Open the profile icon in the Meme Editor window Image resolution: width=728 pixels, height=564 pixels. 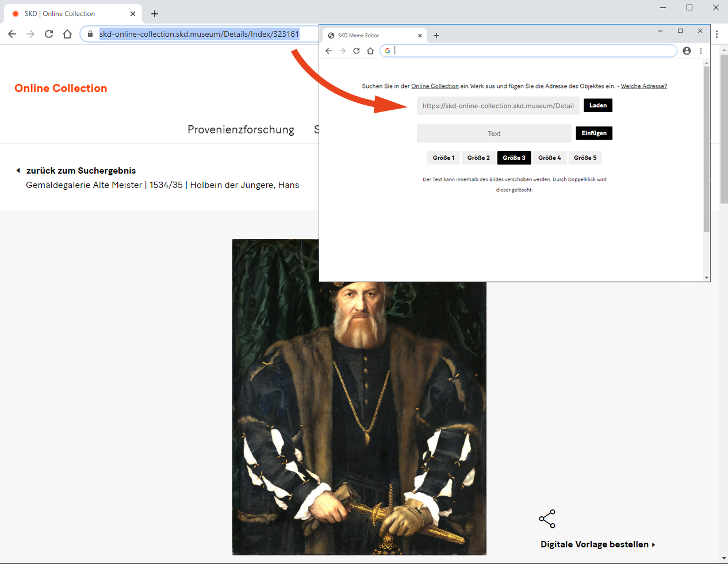[x=687, y=51]
